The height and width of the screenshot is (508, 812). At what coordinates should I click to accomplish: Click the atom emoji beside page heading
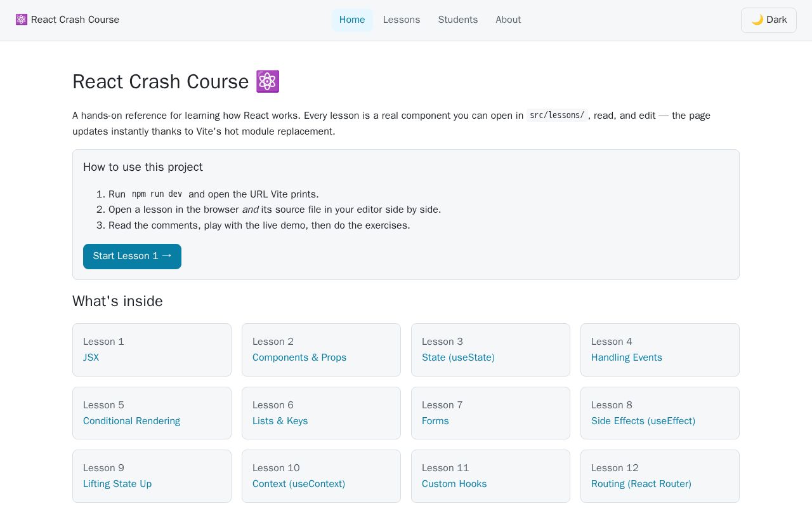268,81
